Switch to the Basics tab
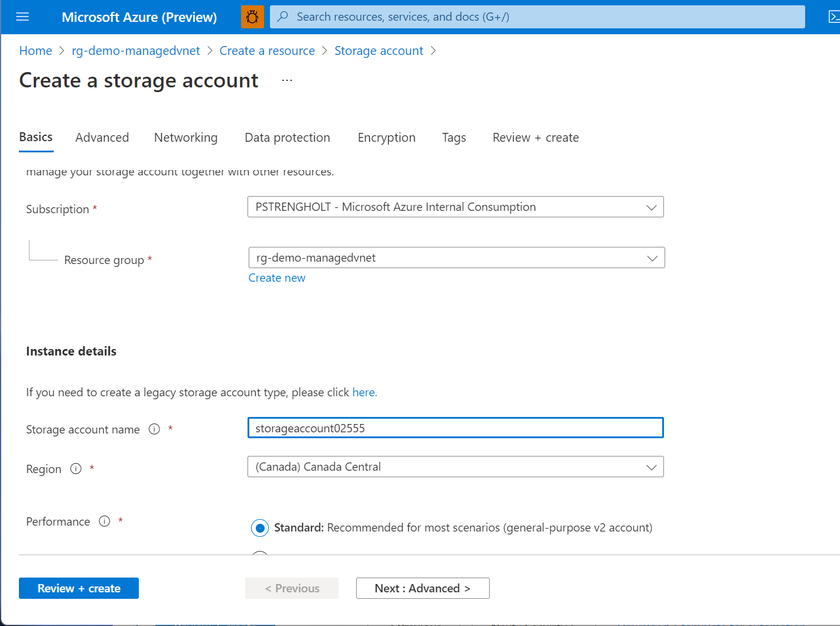840x626 pixels. pyautogui.click(x=36, y=137)
